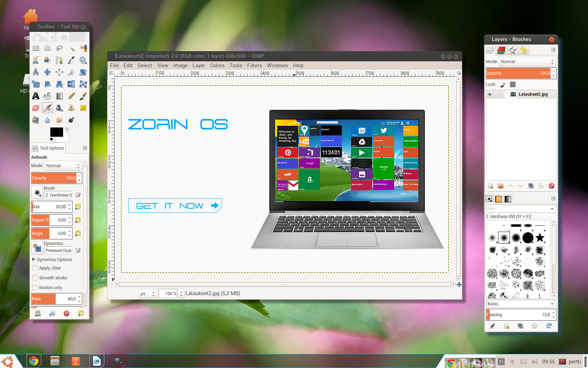Select the Bucket Fill tool
The height and width of the screenshot is (368, 588).
48,96
